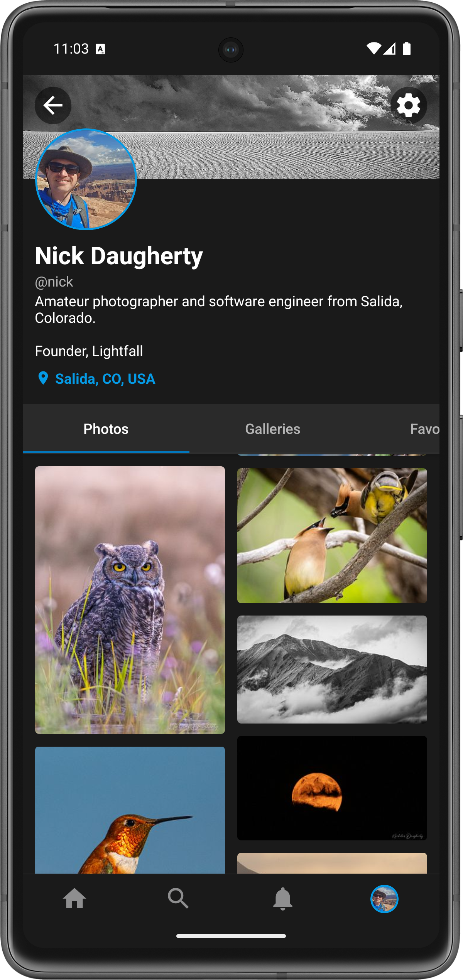Tap the name Nick Daugherty
This screenshot has height=980, width=463.
tap(119, 256)
